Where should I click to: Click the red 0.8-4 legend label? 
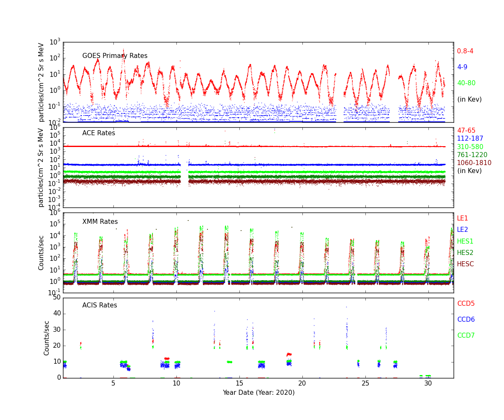465,51
